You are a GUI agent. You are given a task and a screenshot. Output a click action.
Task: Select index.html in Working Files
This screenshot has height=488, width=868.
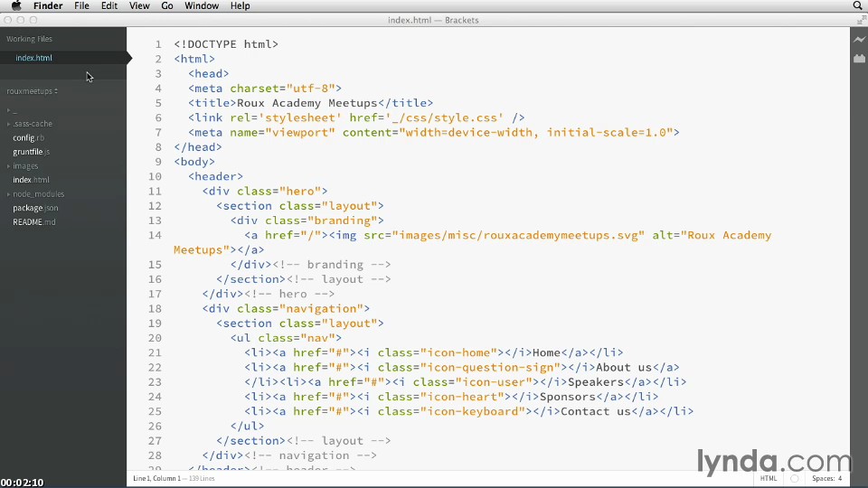33,58
